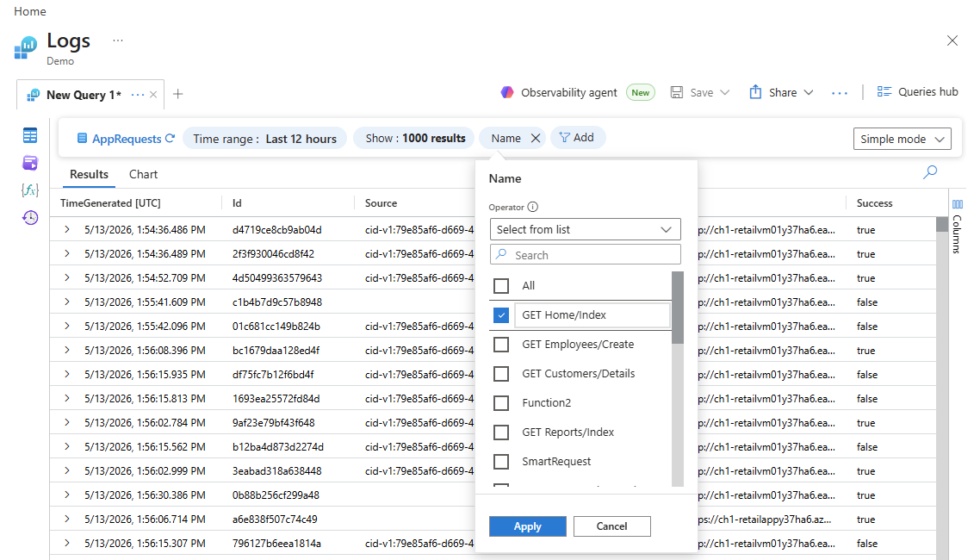Click the Home breadcrumb link

click(x=30, y=11)
